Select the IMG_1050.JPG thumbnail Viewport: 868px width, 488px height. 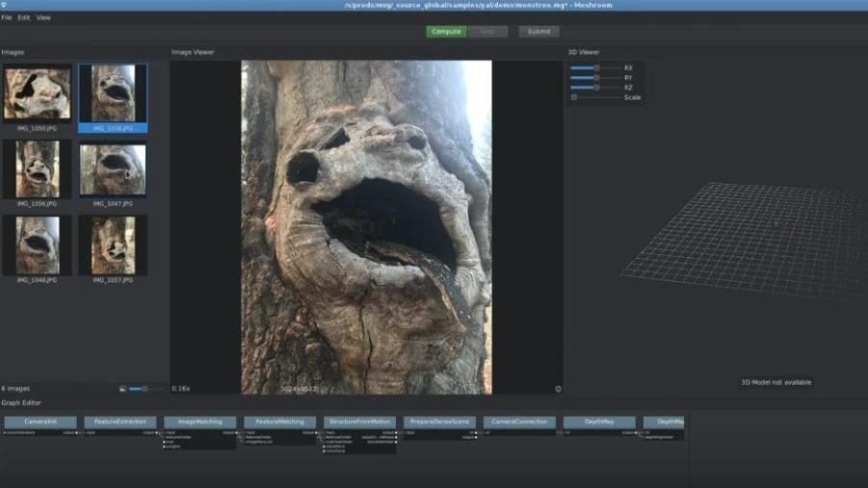[37, 94]
